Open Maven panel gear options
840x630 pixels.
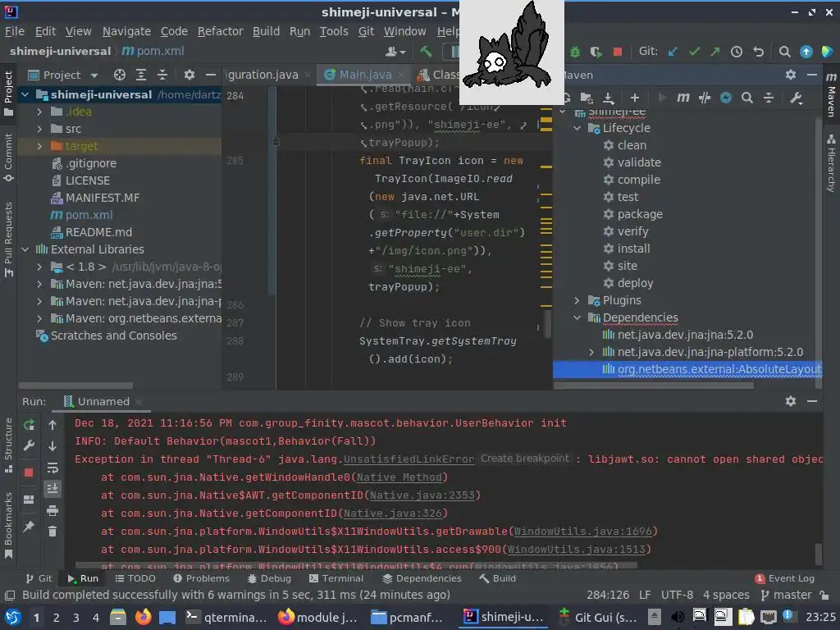pyautogui.click(x=791, y=75)
